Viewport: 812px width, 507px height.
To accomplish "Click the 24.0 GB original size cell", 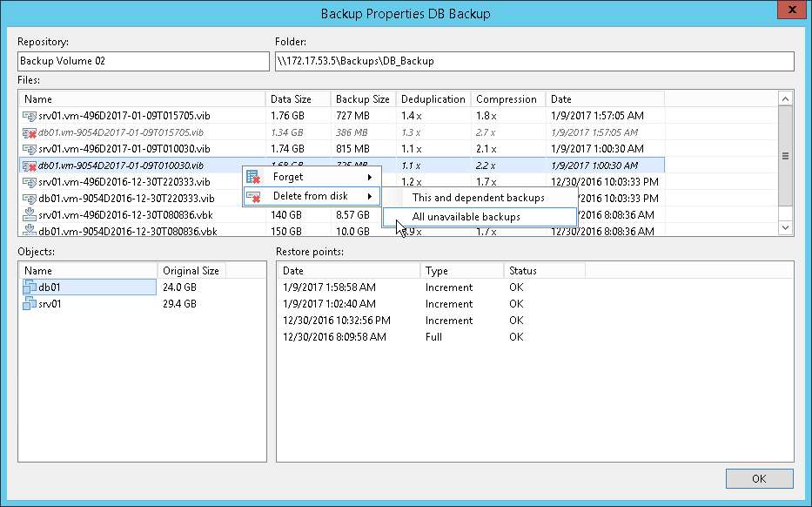I will point(179,287).
